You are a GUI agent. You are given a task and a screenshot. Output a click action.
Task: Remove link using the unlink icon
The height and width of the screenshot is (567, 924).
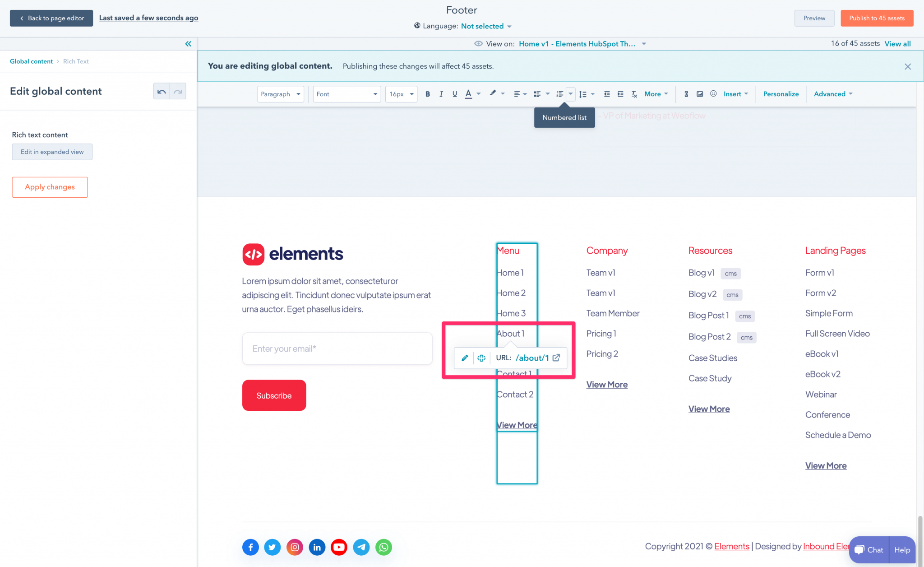click(481, 358)
